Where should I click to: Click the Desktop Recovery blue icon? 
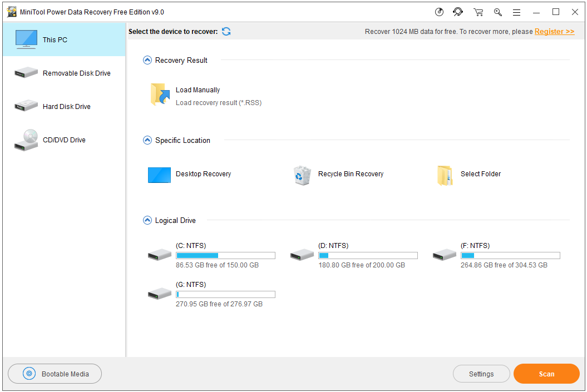[x=160, y=175]
